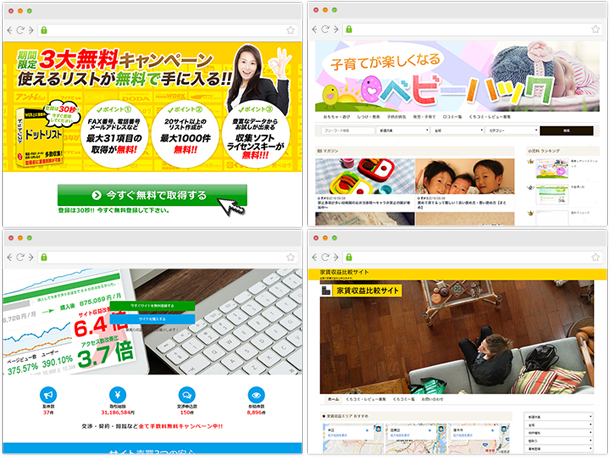The image size is (610, 457).
Task: Select ホーム tab in 家賃収益比較サイト
Action: pos(333,399)
